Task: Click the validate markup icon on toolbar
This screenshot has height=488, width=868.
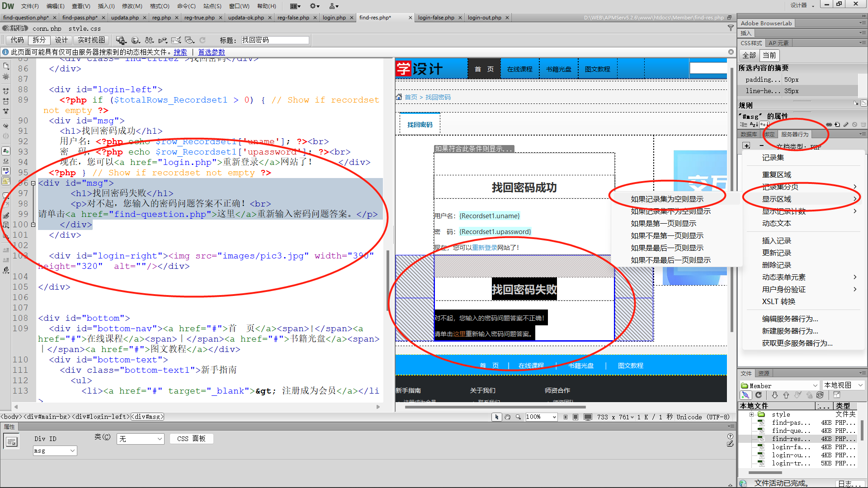Action: (176, 40)
